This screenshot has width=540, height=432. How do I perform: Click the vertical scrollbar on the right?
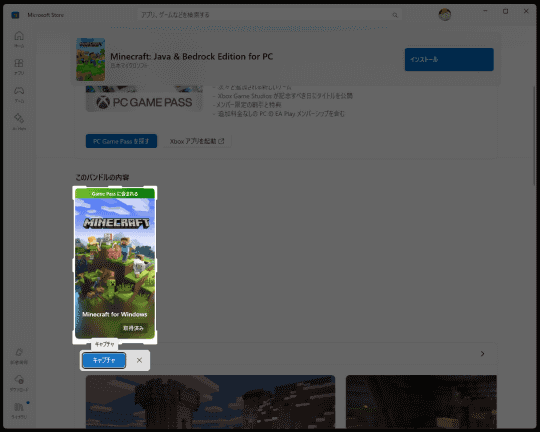click(534, 136)
